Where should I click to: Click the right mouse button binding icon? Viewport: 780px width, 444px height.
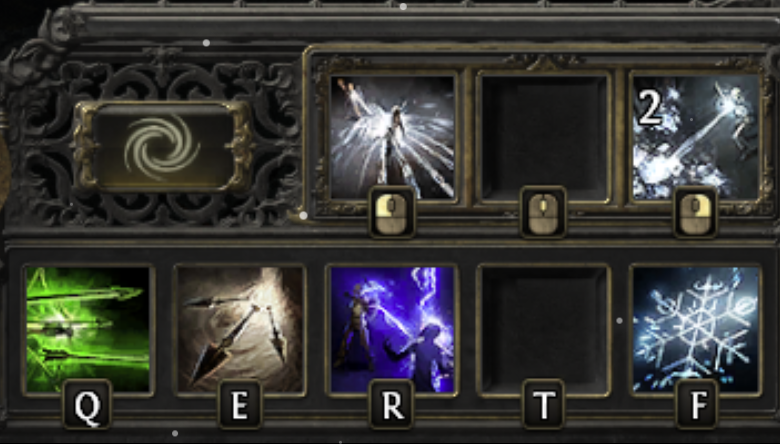695,213
